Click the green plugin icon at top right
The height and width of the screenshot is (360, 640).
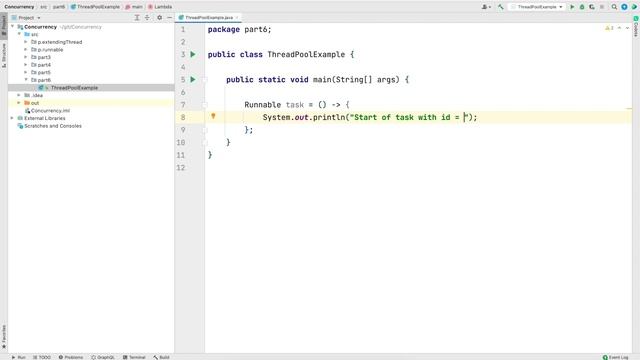pyautogui.click(x=634, y=7)
